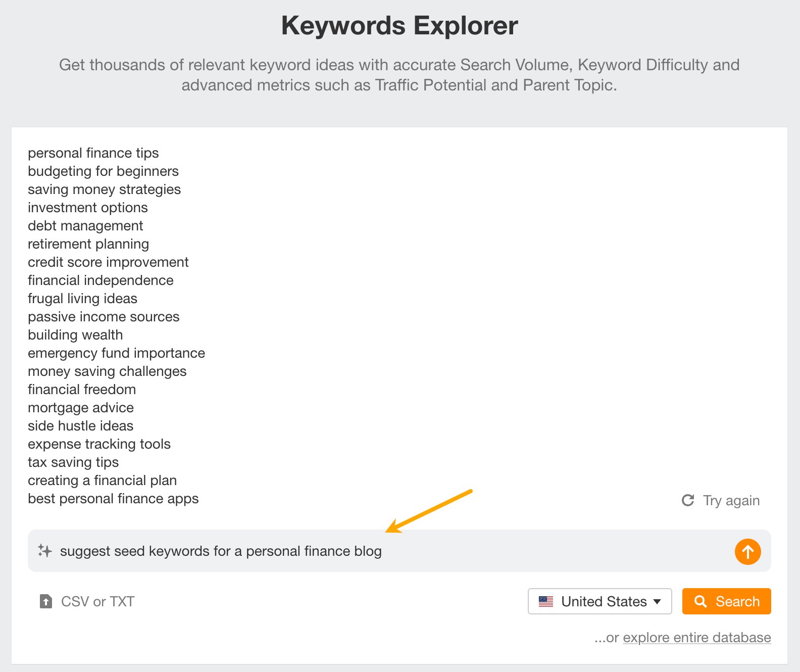Click CSV or TXT to upload a file
This screenshot has height=672, width=800.
pos(97,601)
